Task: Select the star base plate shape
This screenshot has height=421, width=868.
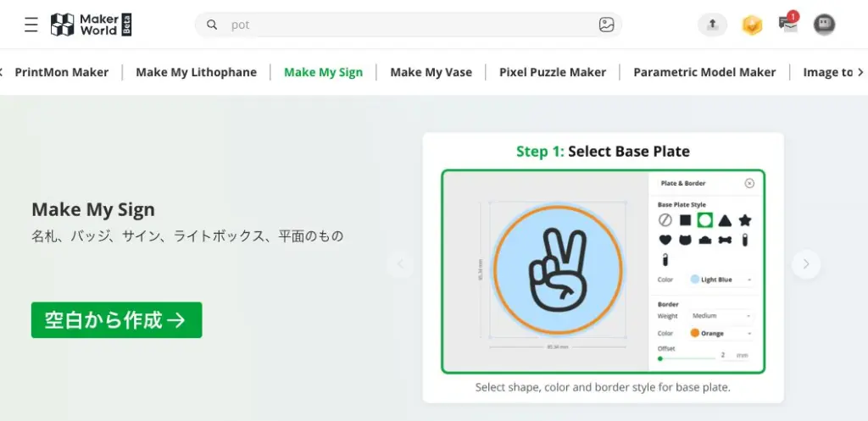Action: [745, 220]
